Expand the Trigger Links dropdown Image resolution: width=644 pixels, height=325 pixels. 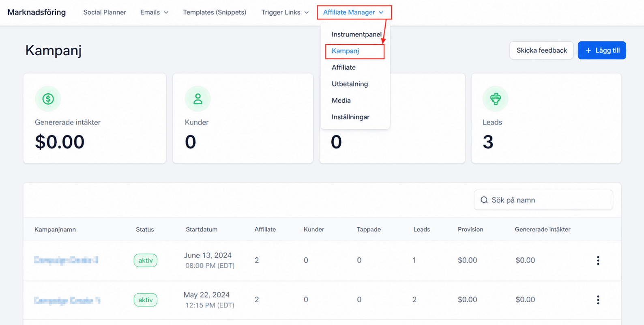pos(285,12)
